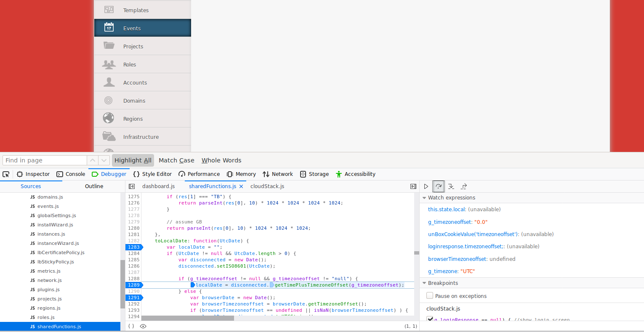Set a breakpoint on line 1276
Screen dimensions: 644x332
click(x=134, y=203)
